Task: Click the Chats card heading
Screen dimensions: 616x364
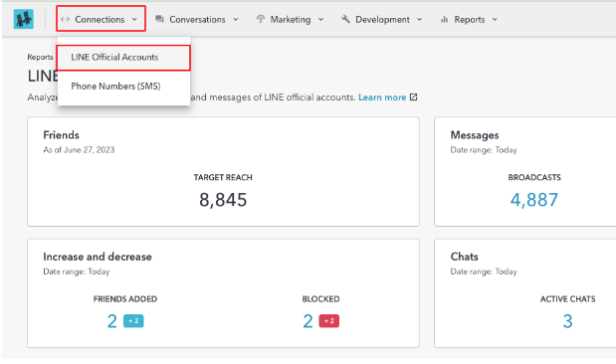Action: pos(465,257)
